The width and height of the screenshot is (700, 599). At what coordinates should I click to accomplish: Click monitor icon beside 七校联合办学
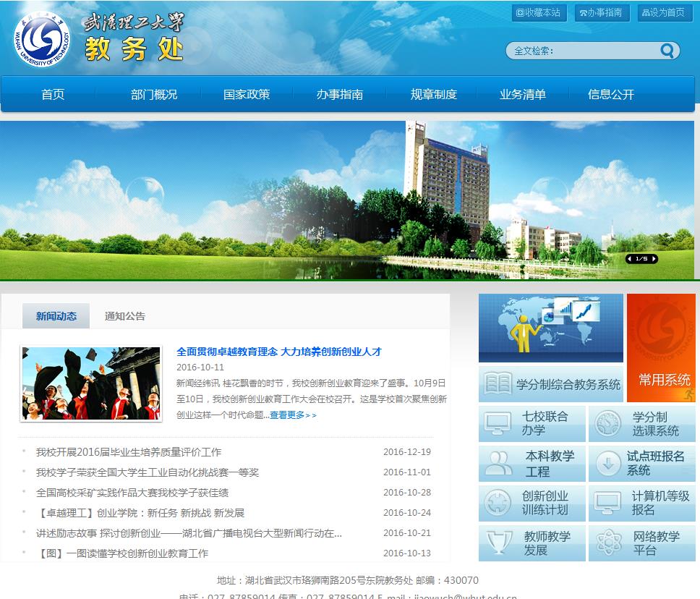tap(498, 423)
